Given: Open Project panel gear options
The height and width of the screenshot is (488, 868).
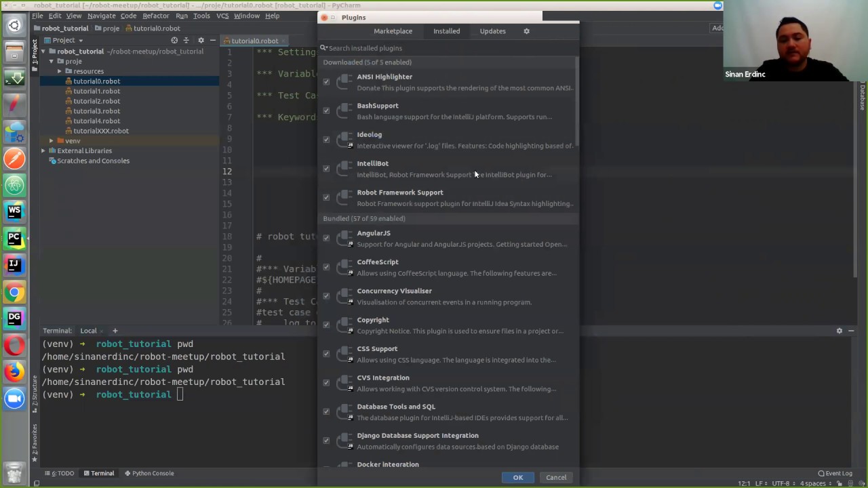Looking at the screenshot, I should [201, 40].
